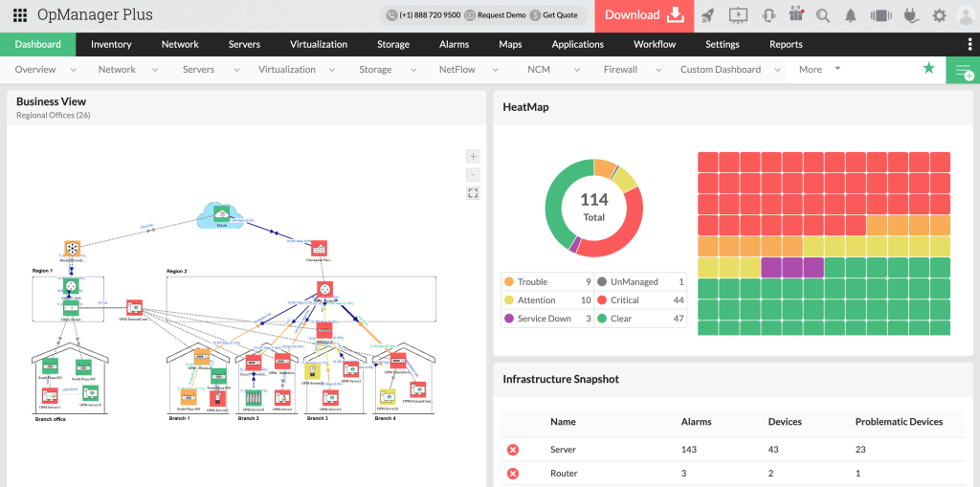Open the settings gear icon
This screenshot has height=487, width=980.
click(940, 15)
